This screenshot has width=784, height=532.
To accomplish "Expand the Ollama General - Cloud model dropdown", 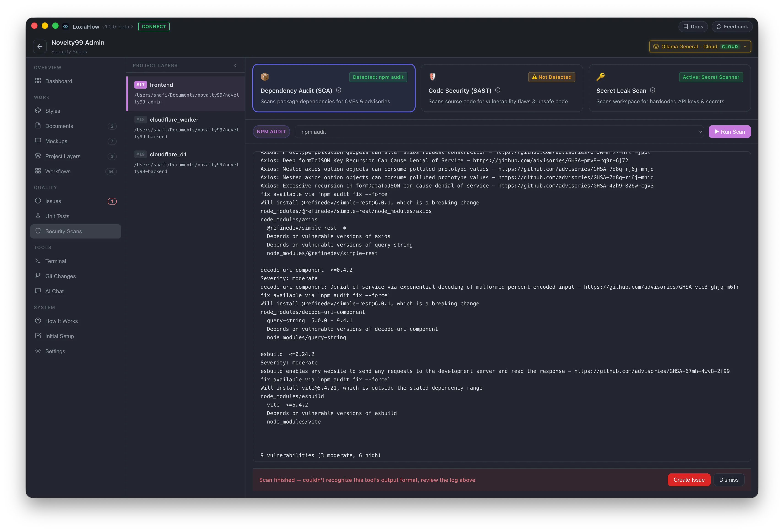I will (700, 46).
